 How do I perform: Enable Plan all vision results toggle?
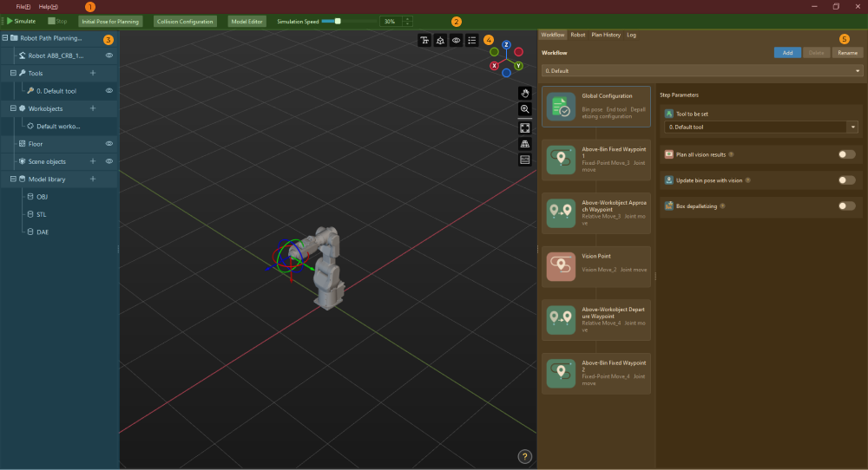click(x=846, y=154)
